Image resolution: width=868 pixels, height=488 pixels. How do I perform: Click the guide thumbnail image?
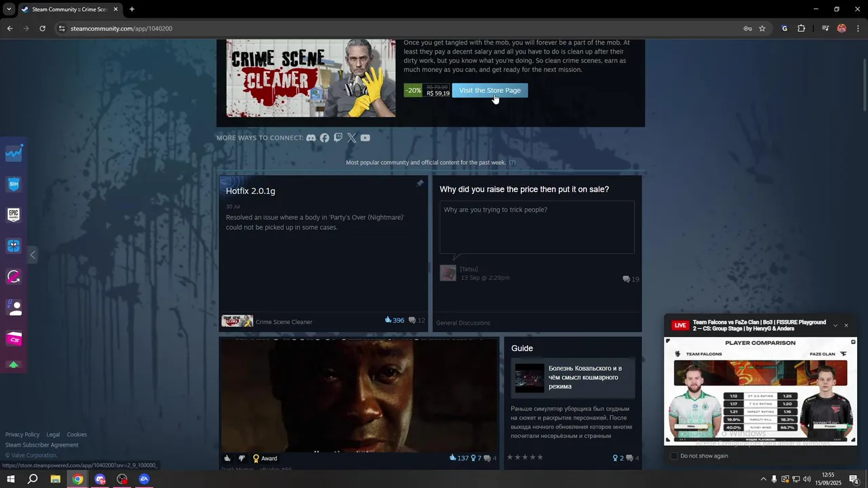click(530, 378)
